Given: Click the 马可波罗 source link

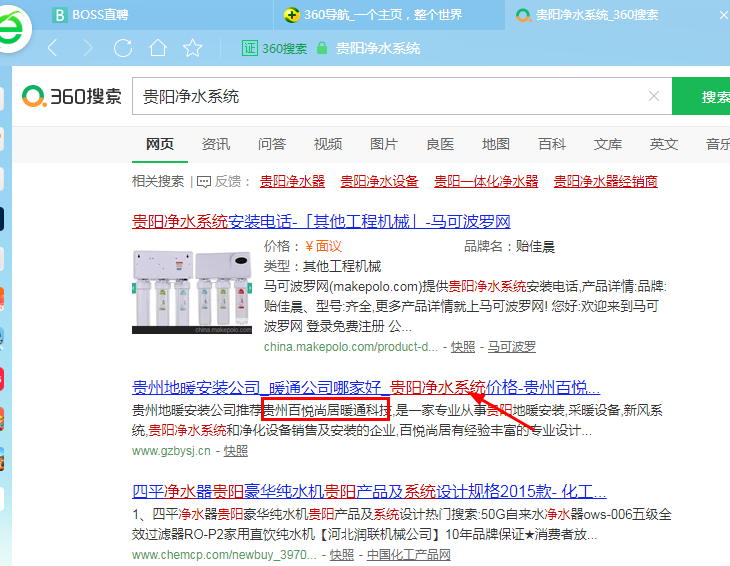Looking at the screenshot, I should click(x=512, y=347).
